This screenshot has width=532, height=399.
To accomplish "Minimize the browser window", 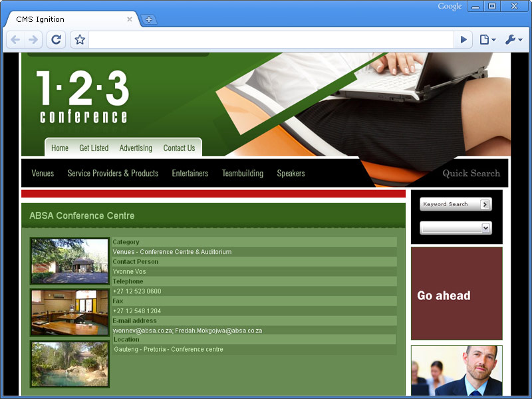I will pyautogui.click(x=475, y=6).
